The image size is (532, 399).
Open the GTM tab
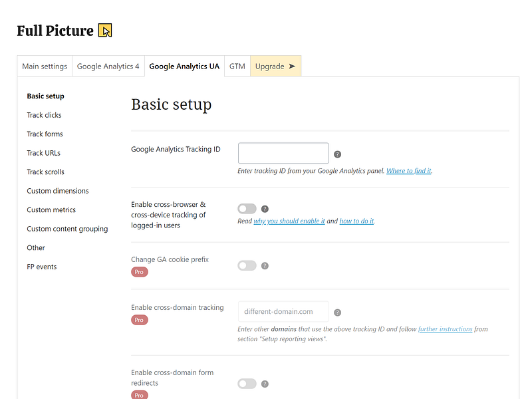click(237, 66)
